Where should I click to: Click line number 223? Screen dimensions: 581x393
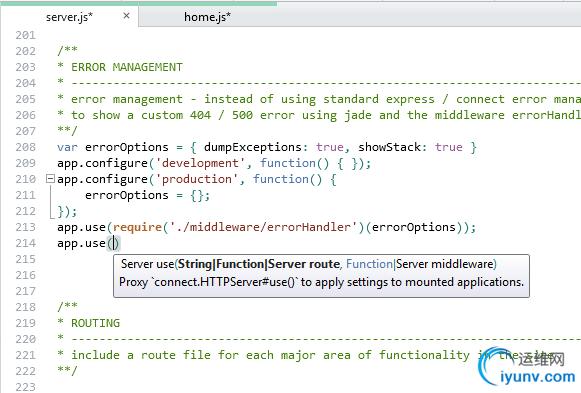tap(26, 387)
